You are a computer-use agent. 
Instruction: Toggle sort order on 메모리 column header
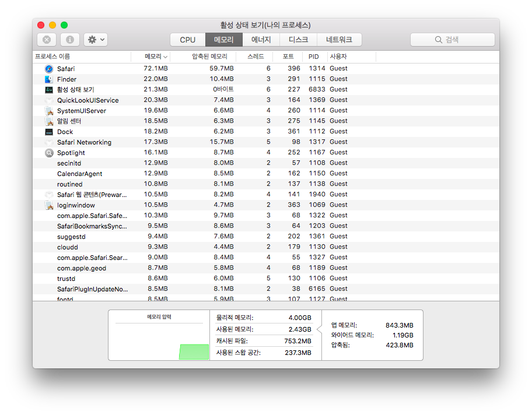[x=150, y=57]
